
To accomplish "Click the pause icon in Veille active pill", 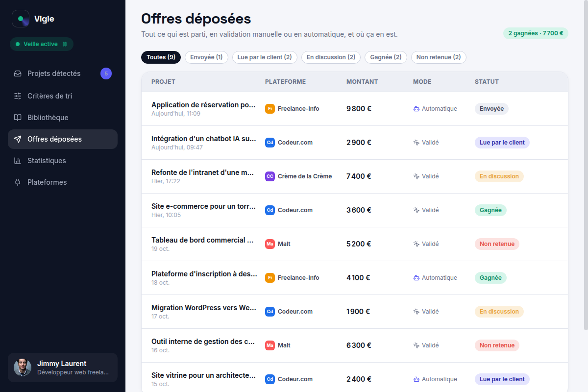I will coord(64,44).
